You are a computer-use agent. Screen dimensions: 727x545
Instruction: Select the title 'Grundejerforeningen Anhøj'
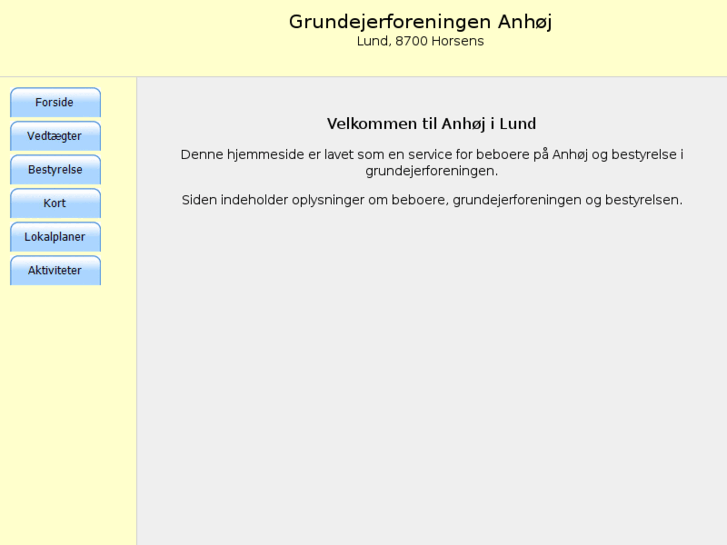(x=420, y=22)
